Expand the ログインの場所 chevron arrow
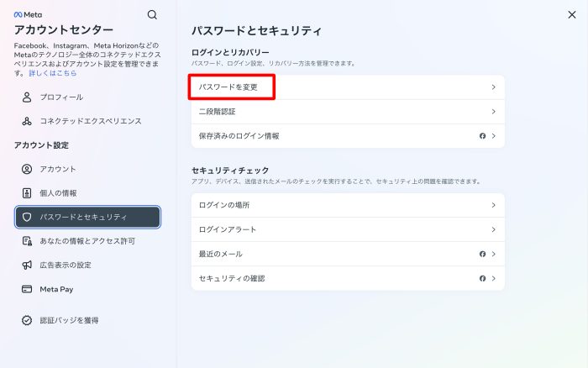The image size is (588, 368). [x=493, y=205]
